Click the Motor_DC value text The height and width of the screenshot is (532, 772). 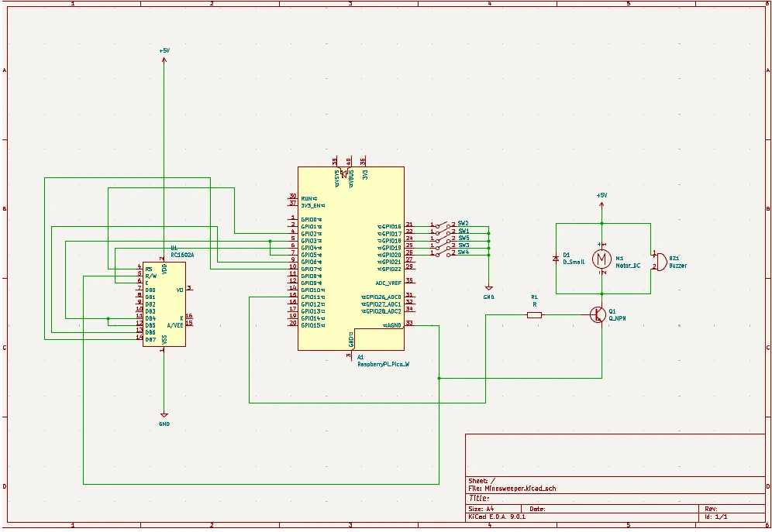[x=628, y=266]
